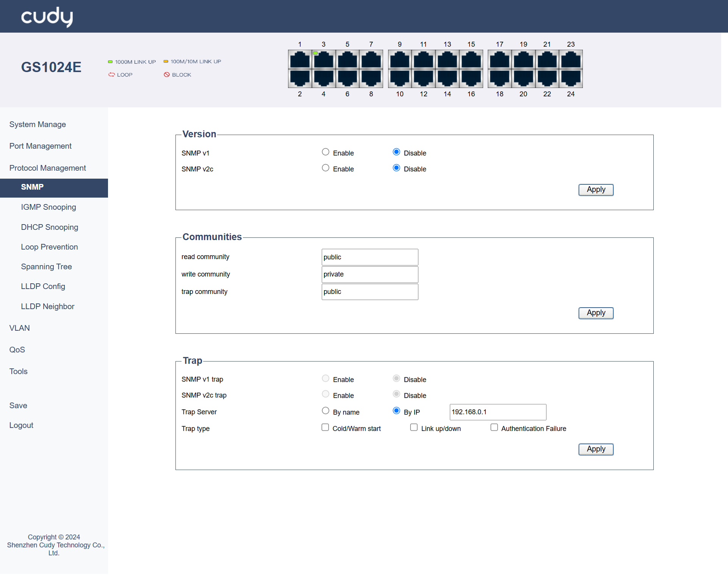Click port 23 icon in switch panel

(x=571, y=60)
